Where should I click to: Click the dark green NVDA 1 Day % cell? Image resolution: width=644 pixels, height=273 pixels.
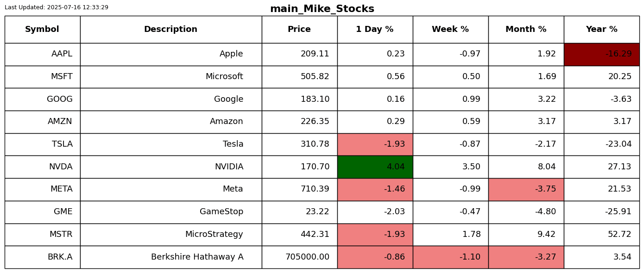coord(375,167)
